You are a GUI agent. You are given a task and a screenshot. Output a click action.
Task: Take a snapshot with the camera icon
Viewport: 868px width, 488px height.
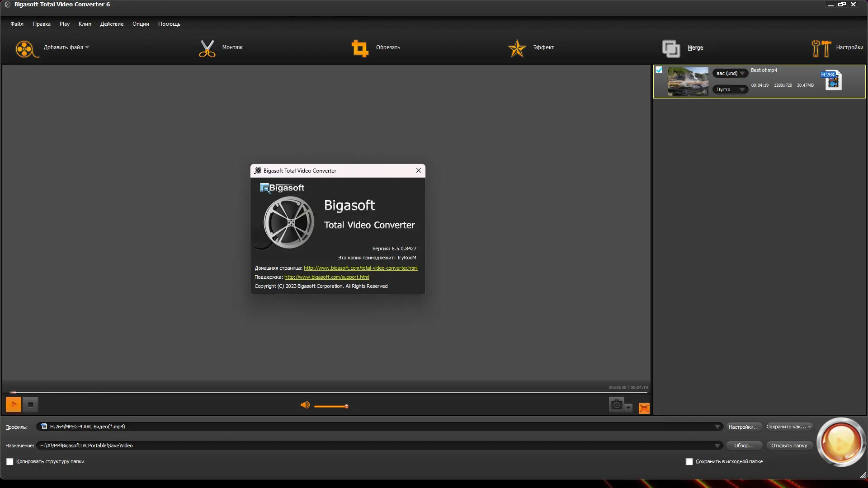click(x=616, y=405)
